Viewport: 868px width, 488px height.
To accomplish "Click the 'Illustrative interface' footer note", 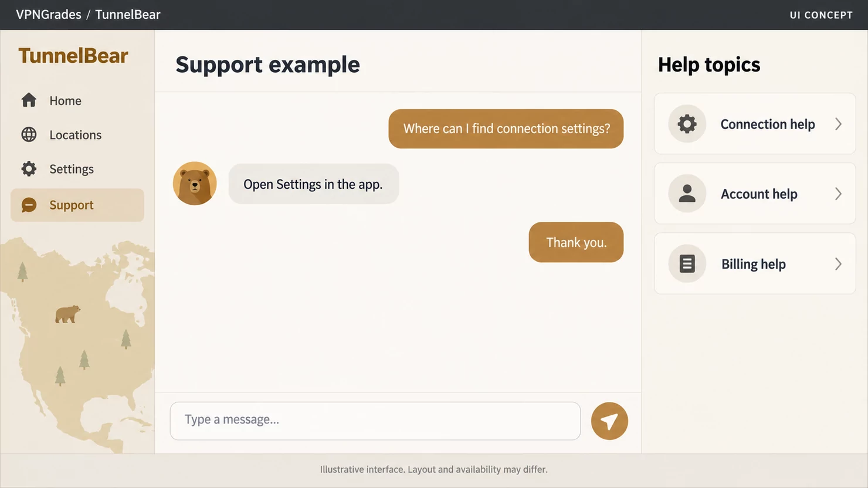I will coord(434,469).
